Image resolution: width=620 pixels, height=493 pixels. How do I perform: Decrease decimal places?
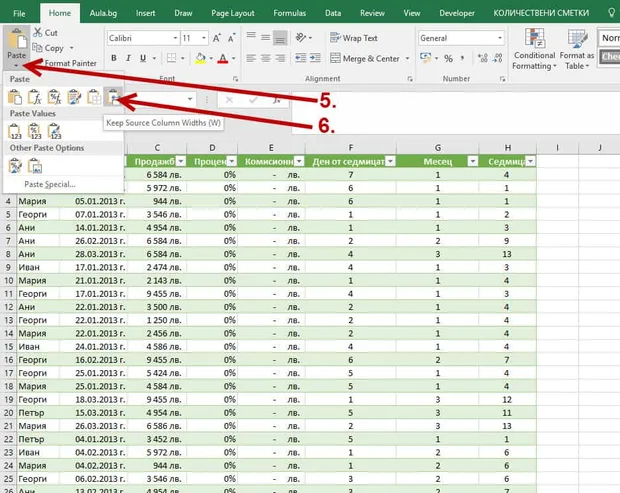click(x=498, y=59)
